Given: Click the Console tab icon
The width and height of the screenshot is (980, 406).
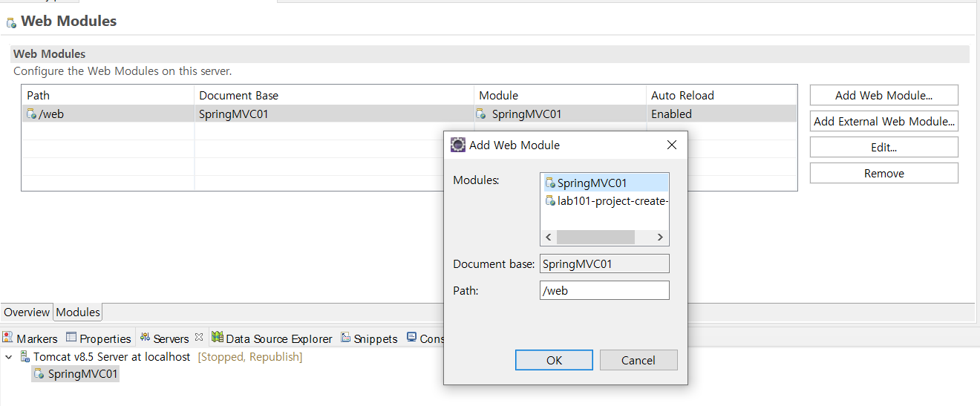Looking at the screenshot, I should (412, 338).
